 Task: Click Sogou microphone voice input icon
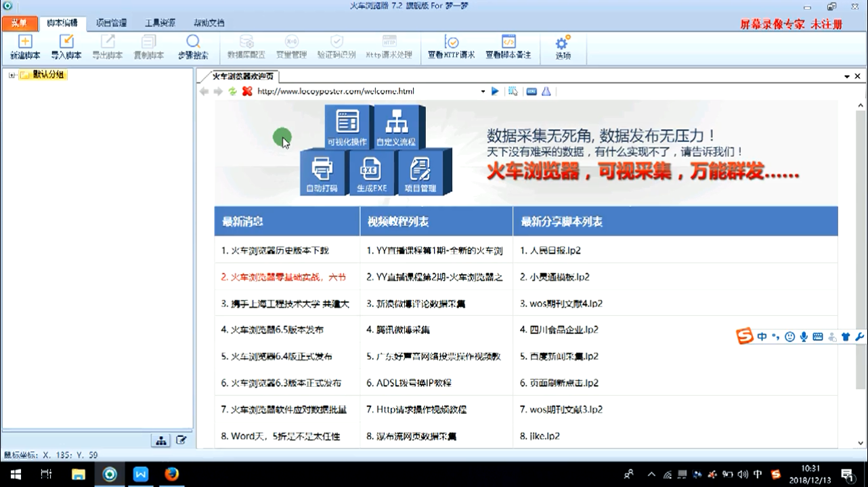tap(804, 337)
